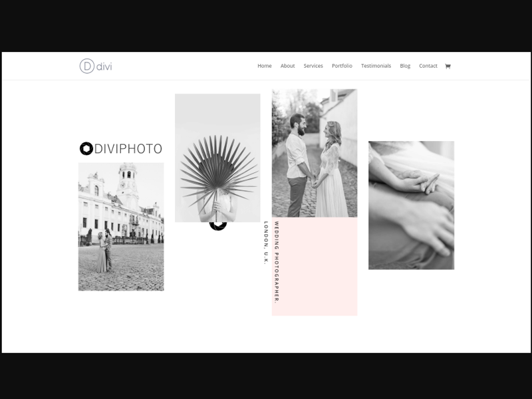Click the DIVIPHOTO aperture logo icon
This screenshot has height=399, width=532.
click(x=86, y=148)
